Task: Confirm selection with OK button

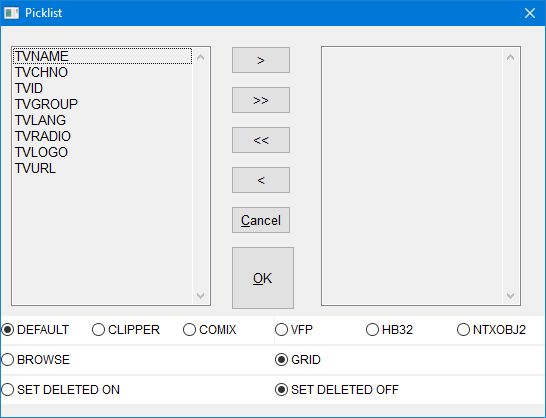Action: (263, 278)
